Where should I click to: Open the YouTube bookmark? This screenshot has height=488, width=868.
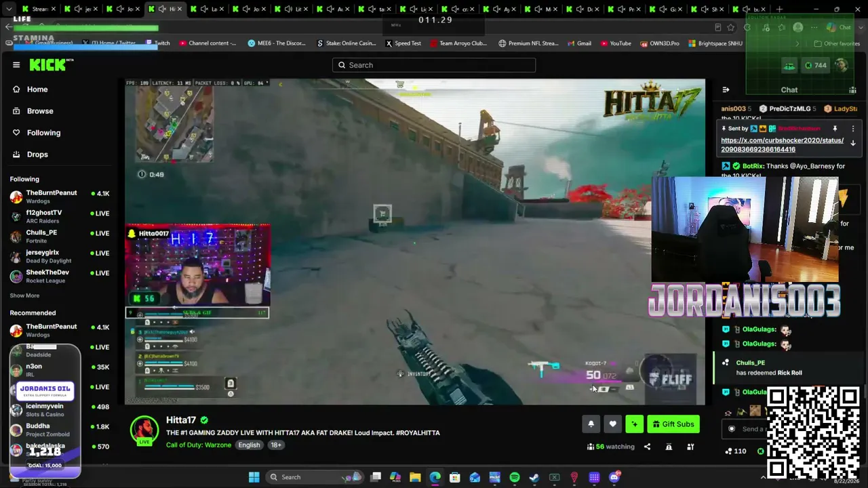pos(616,43)
